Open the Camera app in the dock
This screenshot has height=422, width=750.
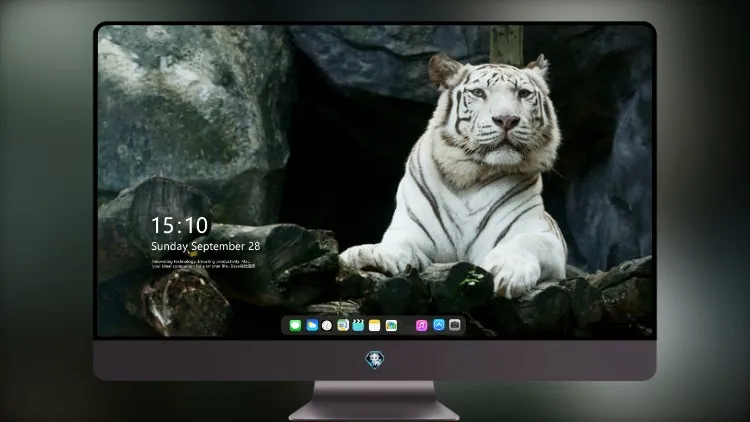click(x=455, y=325)
